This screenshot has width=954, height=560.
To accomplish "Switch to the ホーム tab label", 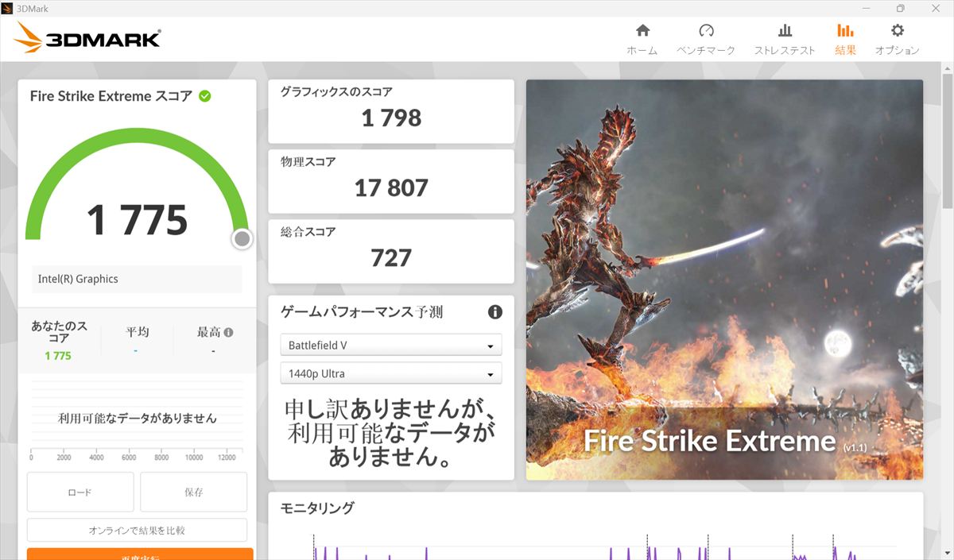I will point(642,50).
